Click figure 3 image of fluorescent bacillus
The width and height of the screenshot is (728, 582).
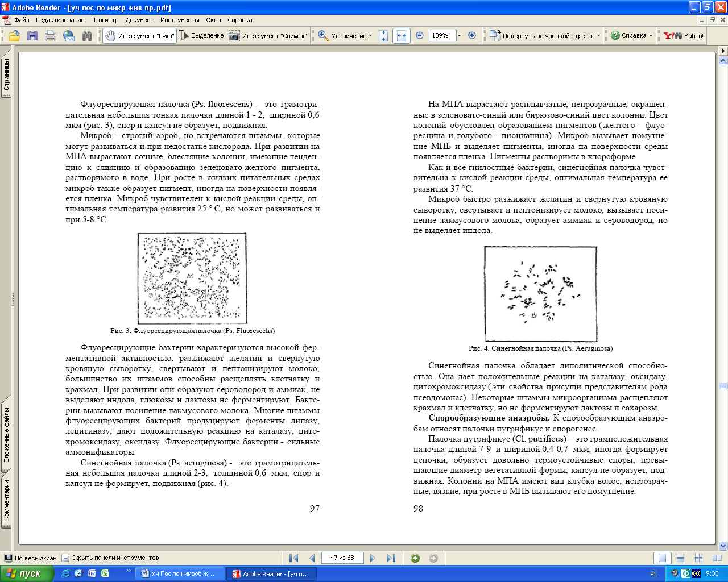(192, 278)
